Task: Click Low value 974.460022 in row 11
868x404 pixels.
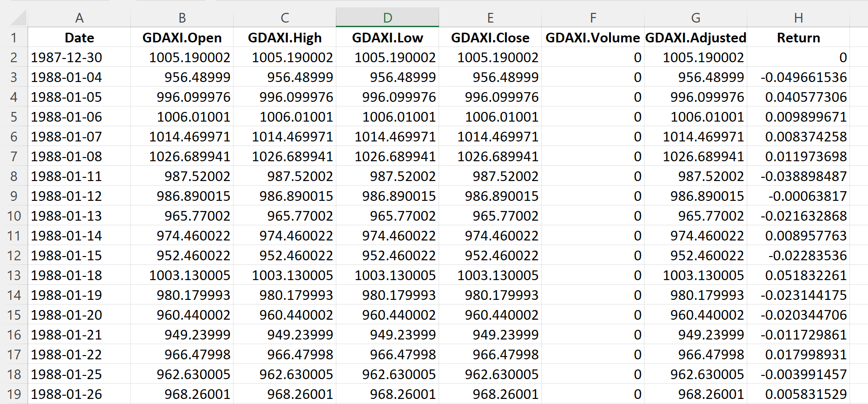Action: [x=387, y=235]
